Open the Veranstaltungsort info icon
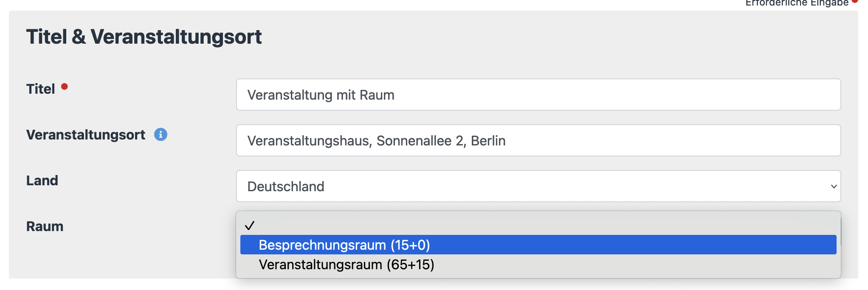The height and width of the screenshot is (290, 868). click(x=161, y=134)
